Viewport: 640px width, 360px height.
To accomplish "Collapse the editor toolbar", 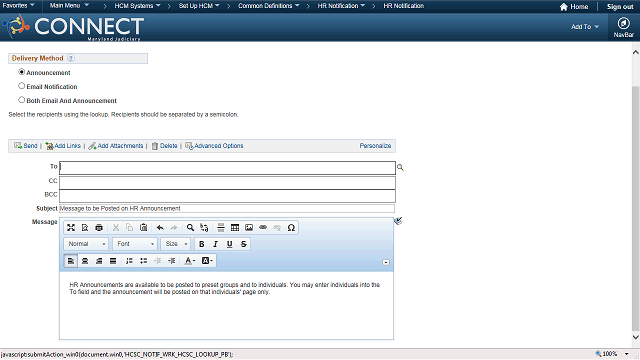I will coord(386,262).
